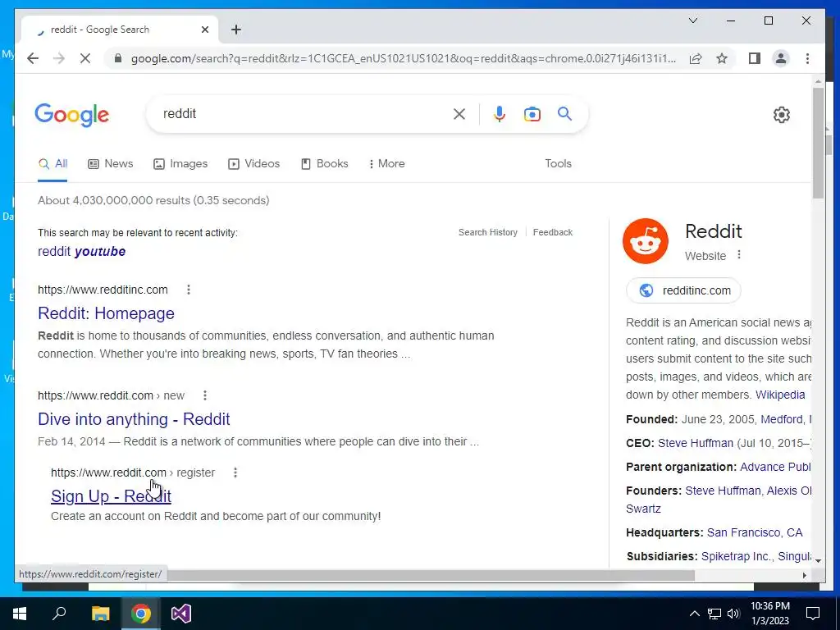Expand the More search filters menu

point(386,163)
